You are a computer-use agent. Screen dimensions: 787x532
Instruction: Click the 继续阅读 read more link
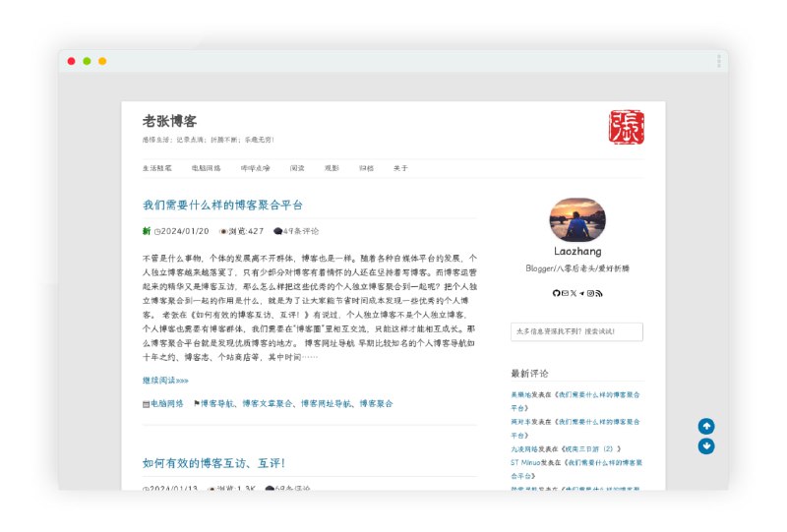coord(165,380)
